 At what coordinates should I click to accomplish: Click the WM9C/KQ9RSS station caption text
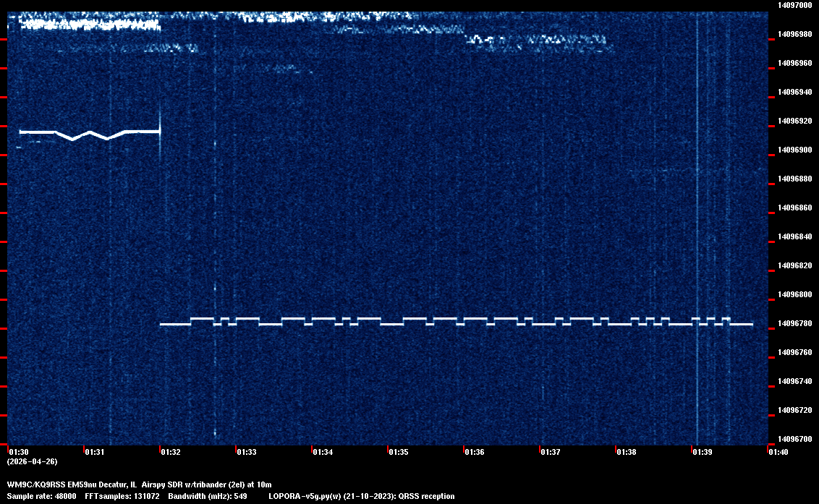pos(139,484)
